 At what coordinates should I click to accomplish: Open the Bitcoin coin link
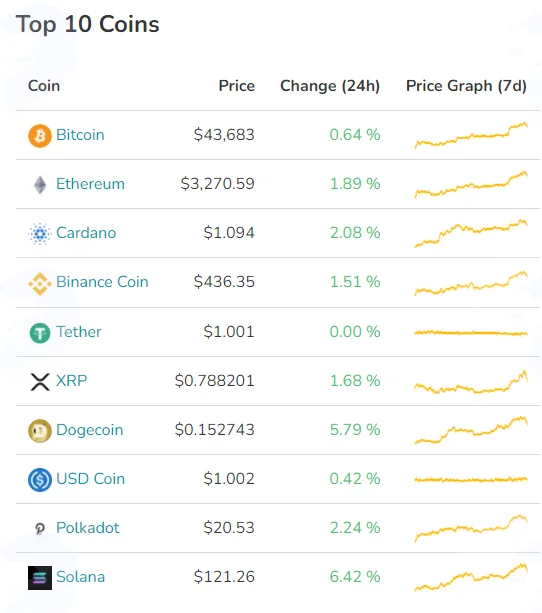point(80,135)
